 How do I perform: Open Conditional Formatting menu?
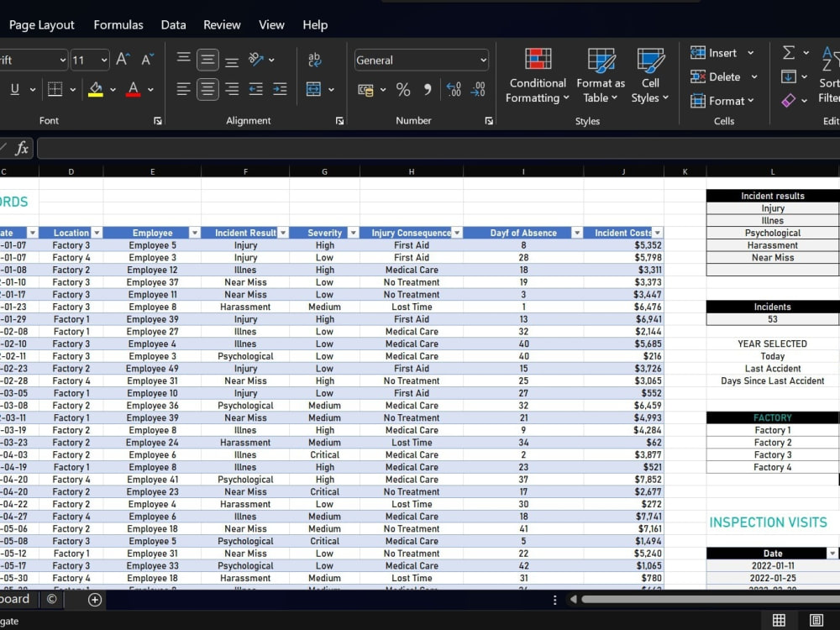coord(538,75)
